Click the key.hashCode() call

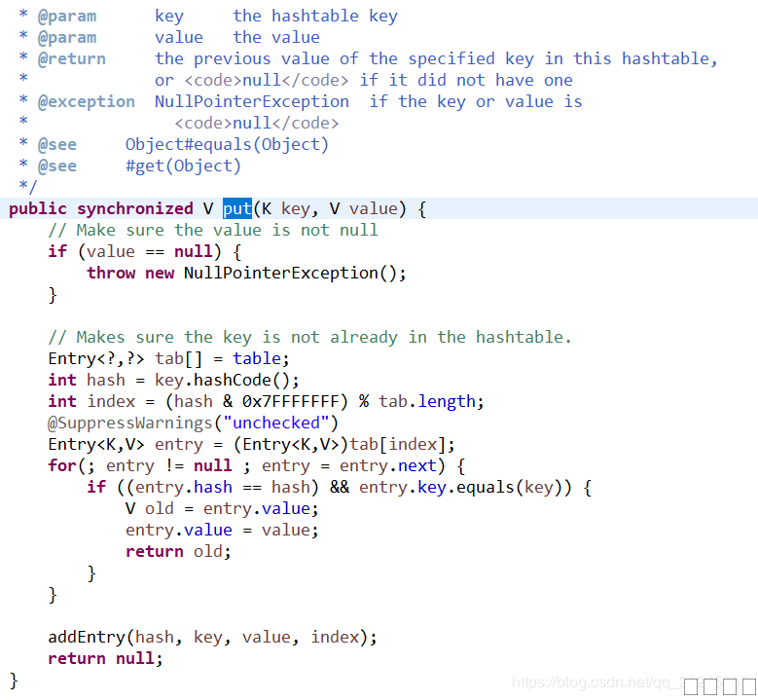[x=227, y=380]
